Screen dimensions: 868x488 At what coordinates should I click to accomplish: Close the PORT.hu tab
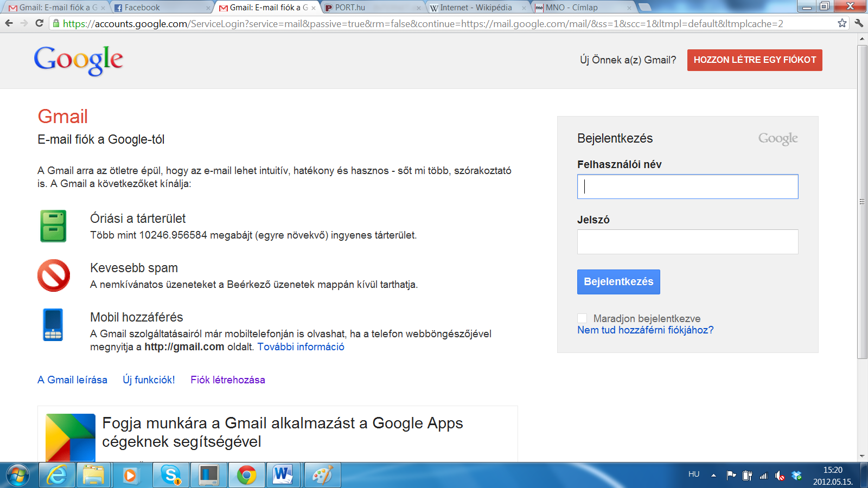[x=419, y=8]
